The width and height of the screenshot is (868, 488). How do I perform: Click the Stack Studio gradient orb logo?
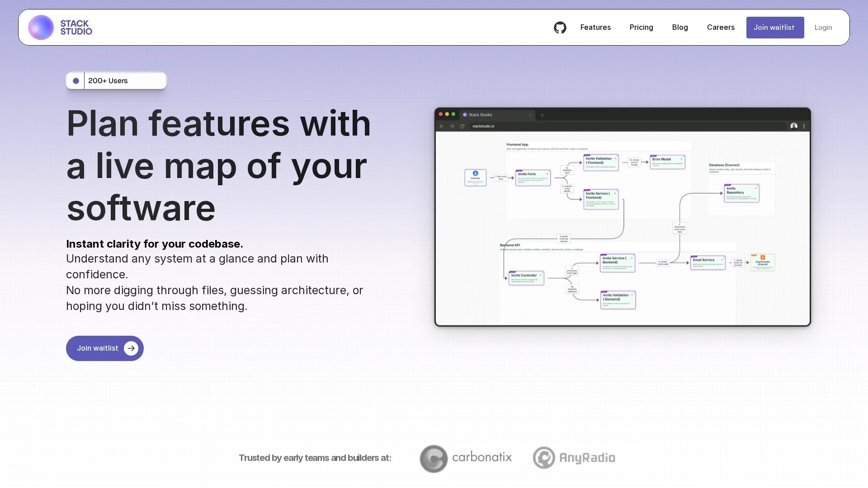pos(41,28)
